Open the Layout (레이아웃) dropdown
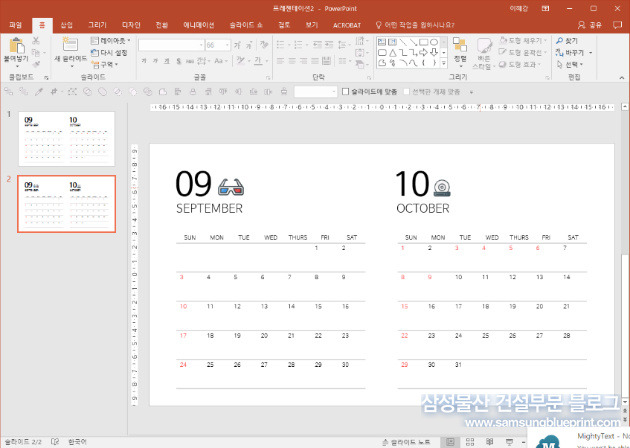Screen dimensions: 630x448 point(110,41)
